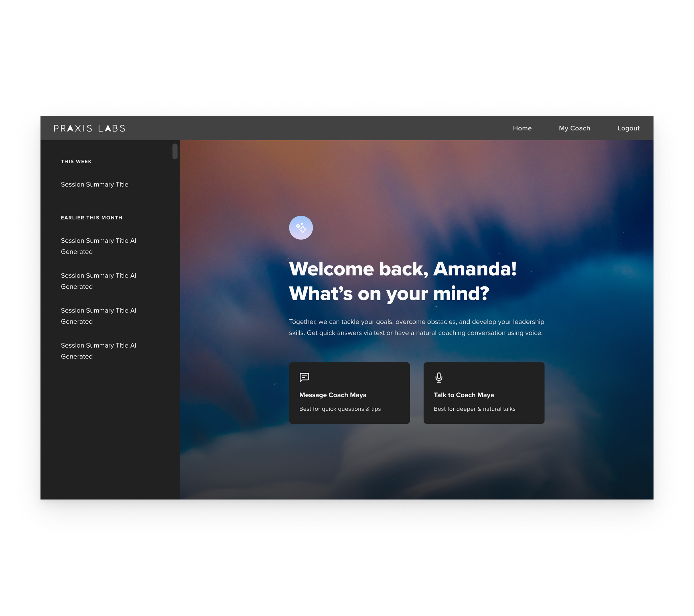Click the 'Welcome back, Amanda!' heading
Viewport: 694px width, 616px height.
coord(402,269)
